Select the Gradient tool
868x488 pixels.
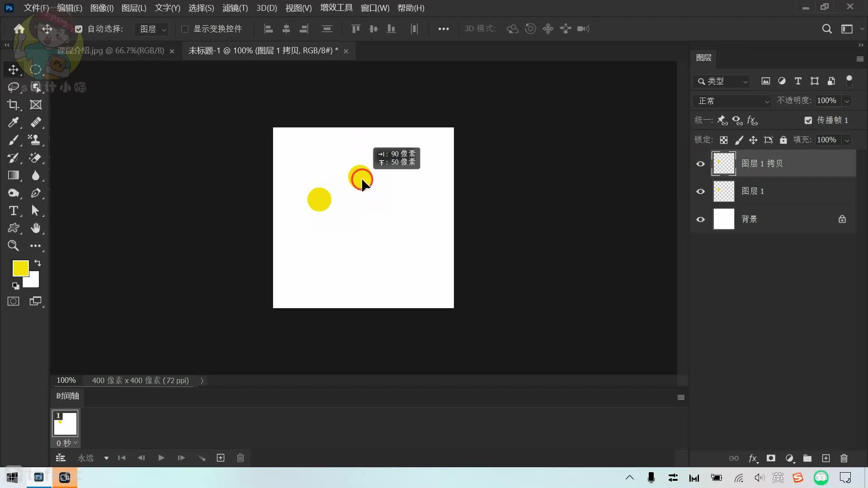pos(13,175)
